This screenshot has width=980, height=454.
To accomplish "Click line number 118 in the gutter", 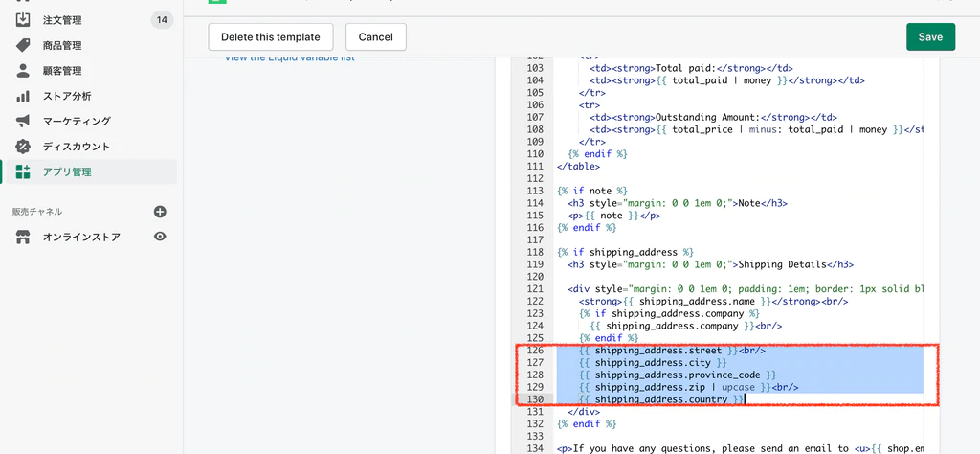I will coord(535,252).
